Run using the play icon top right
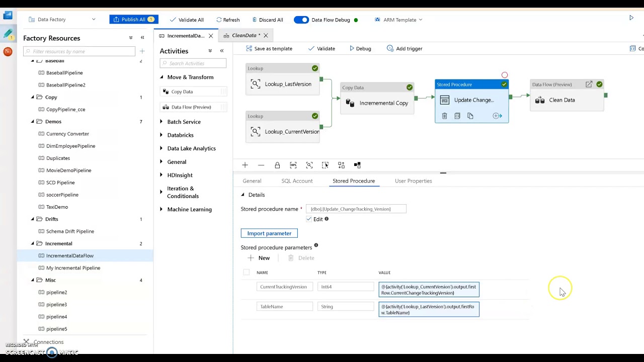This screenshot has height=362, width=644. 631,18
